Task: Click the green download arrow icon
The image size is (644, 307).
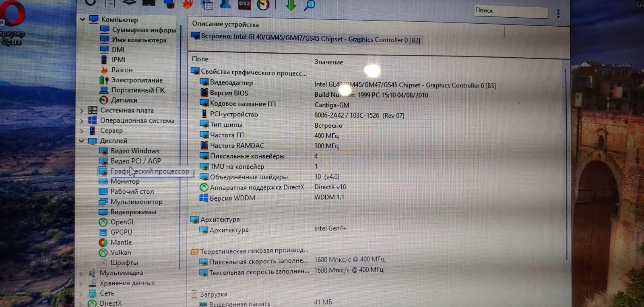Action: click(x=291, y=5)
